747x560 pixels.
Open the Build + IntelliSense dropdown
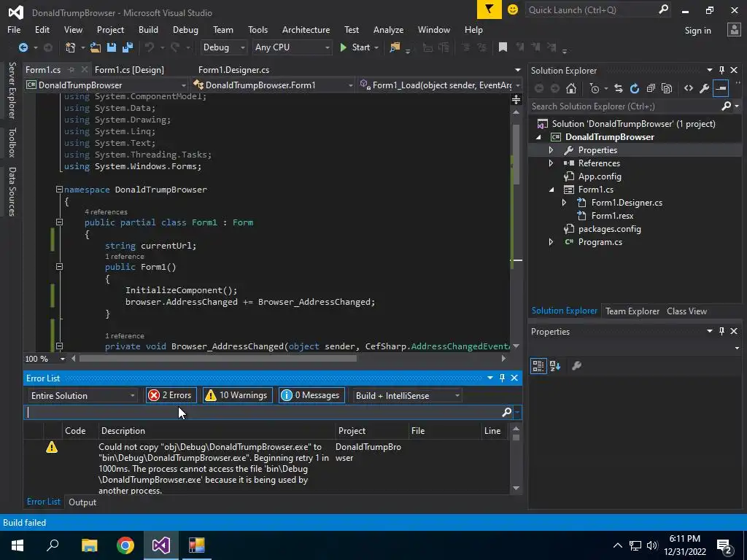tap(408, 396)
